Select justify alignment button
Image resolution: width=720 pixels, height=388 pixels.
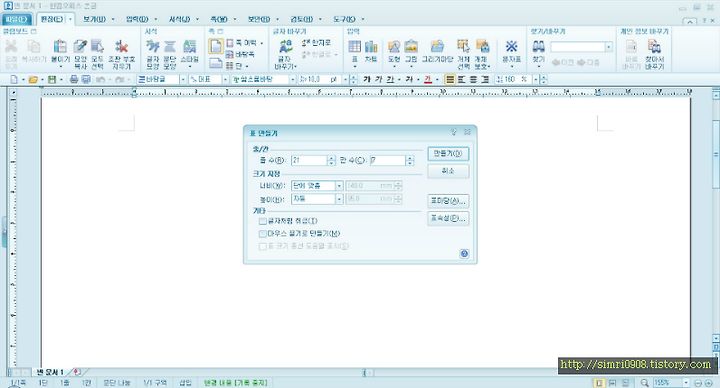tap(450, 79)
